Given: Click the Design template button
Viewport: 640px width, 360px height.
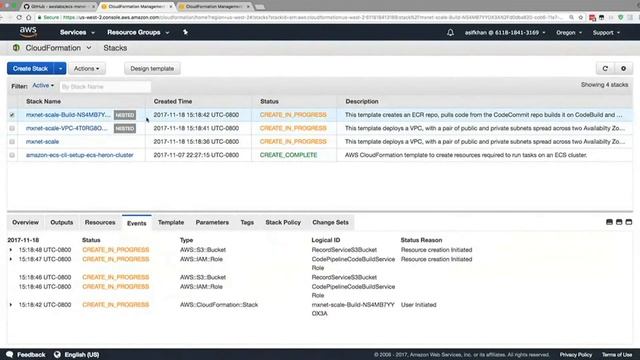Looking at the screenshot, I should click(x=152, y=69).
